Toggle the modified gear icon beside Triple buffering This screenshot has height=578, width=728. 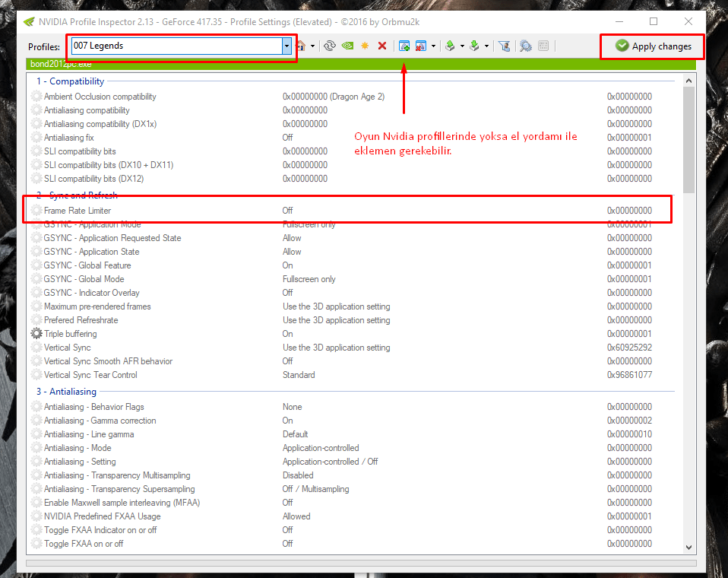click(x=35, y=334)
